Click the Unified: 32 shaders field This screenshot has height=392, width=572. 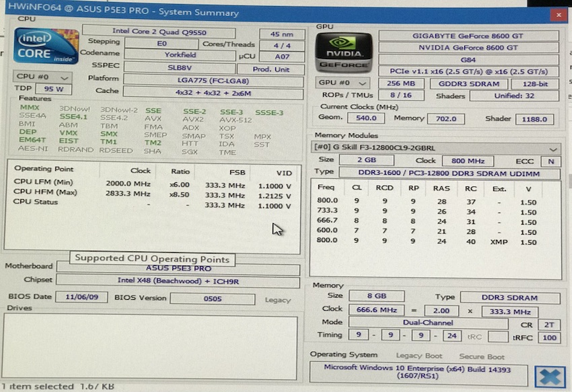click(x=514, y=96)
